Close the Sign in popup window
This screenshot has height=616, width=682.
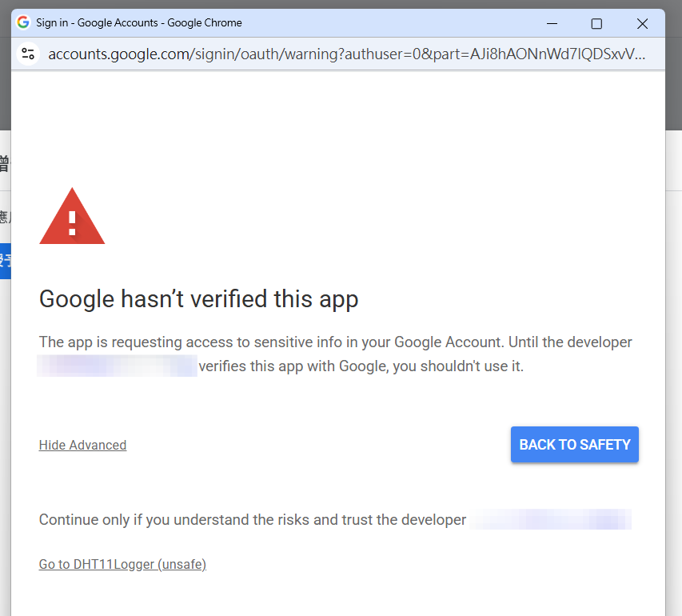point(642,23)
